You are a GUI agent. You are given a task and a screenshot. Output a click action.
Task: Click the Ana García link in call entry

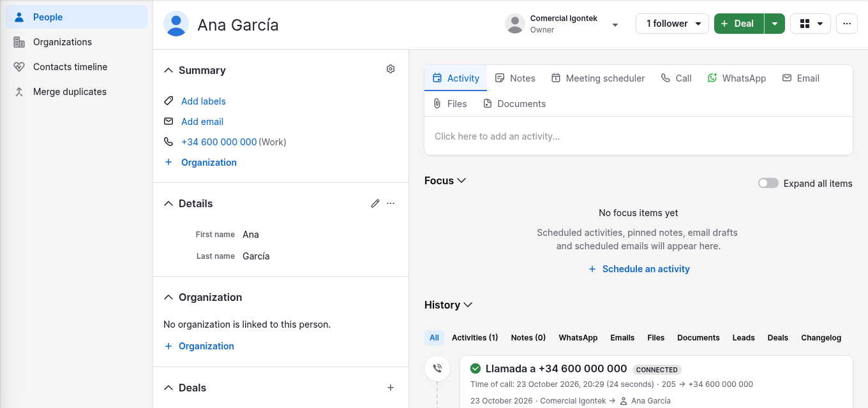pos(651,401)
